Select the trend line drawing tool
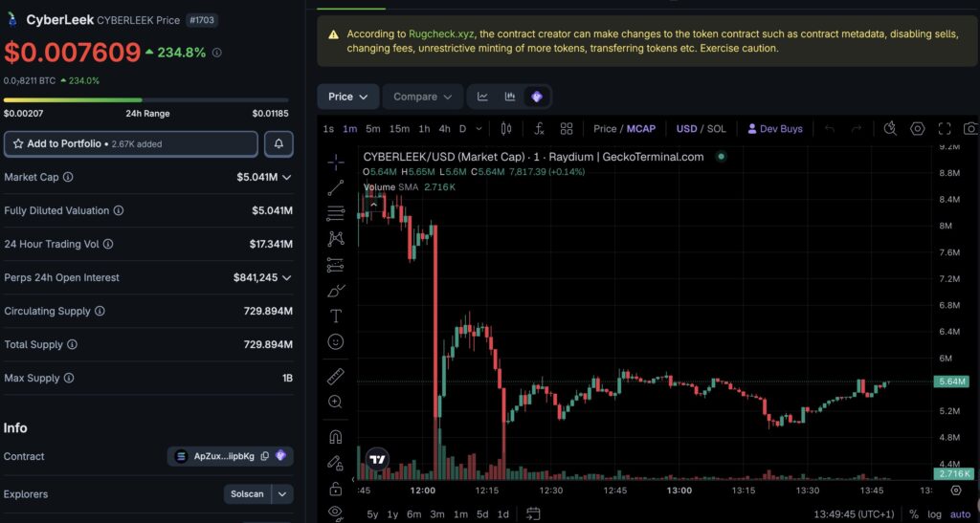980x523 pixels. coord(336,187)
